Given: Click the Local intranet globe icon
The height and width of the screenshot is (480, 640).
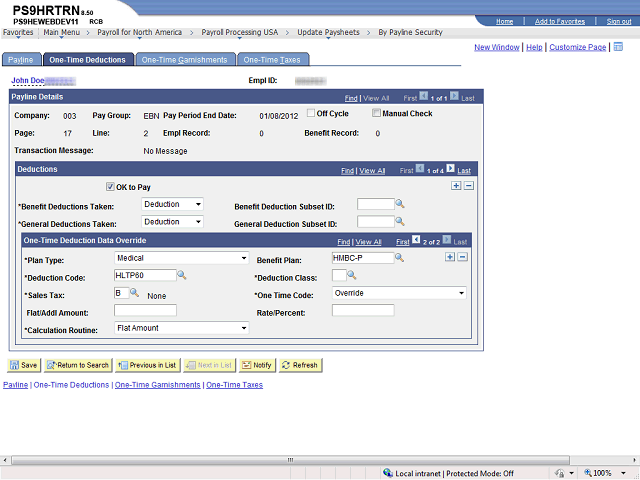Looking at the screenshot, I should (x=388, y=473).
